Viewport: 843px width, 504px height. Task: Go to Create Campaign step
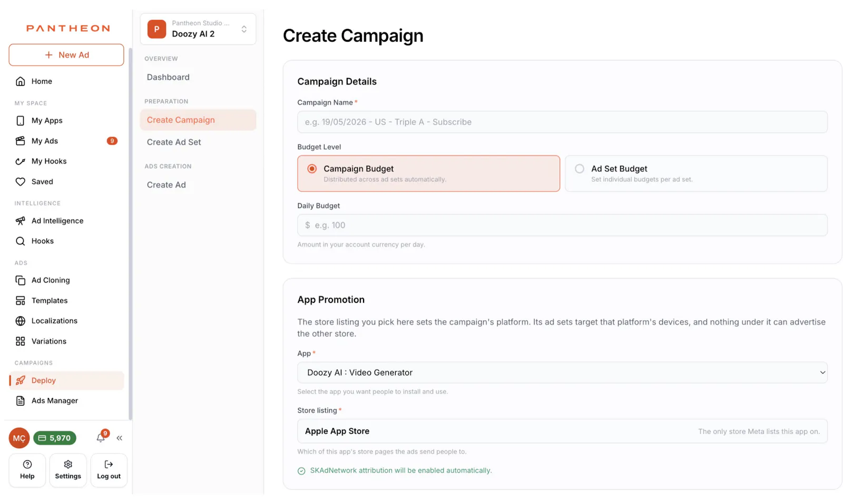coord(198,120)
